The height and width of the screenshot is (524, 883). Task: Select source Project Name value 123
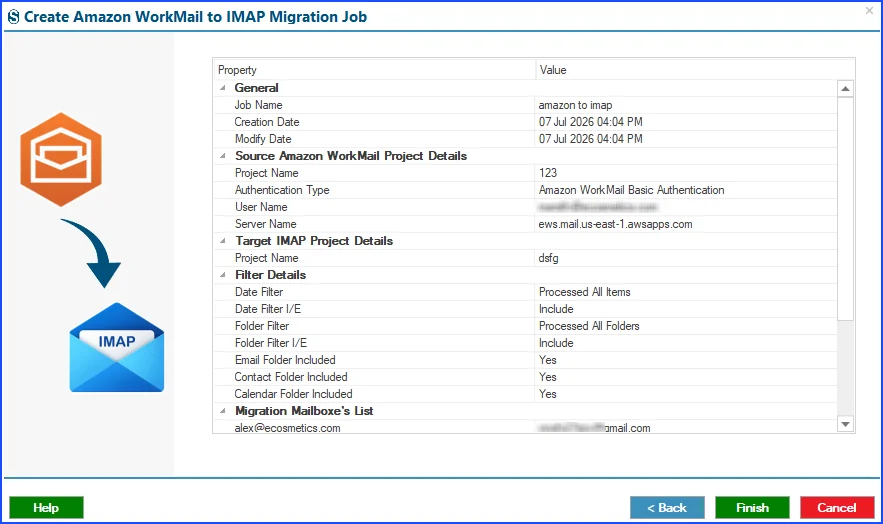click(547, 173)
